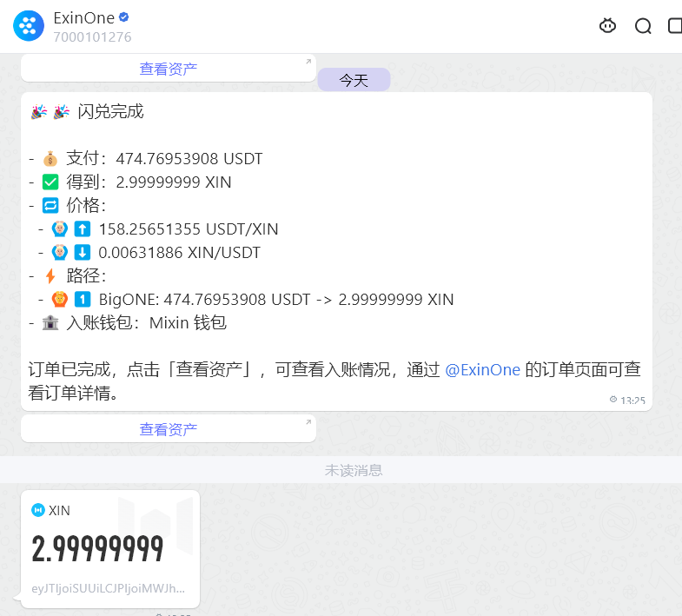Viewport: 682px width, 616px height.
Task: Click the first party popper emoji before 闪兑完成
Action: pyautogui.click(x=39, y=112)
